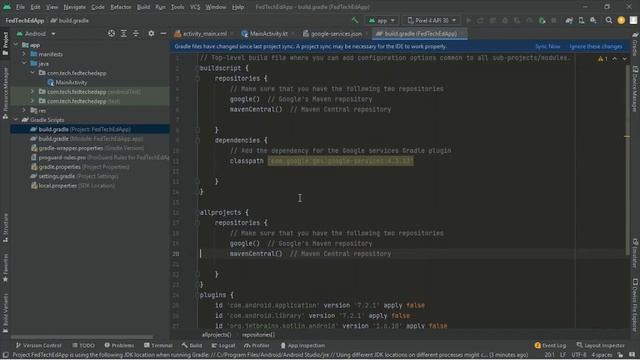
Task: Open the SDK Manager toolbar icon
Action: (x=593, y=20)
